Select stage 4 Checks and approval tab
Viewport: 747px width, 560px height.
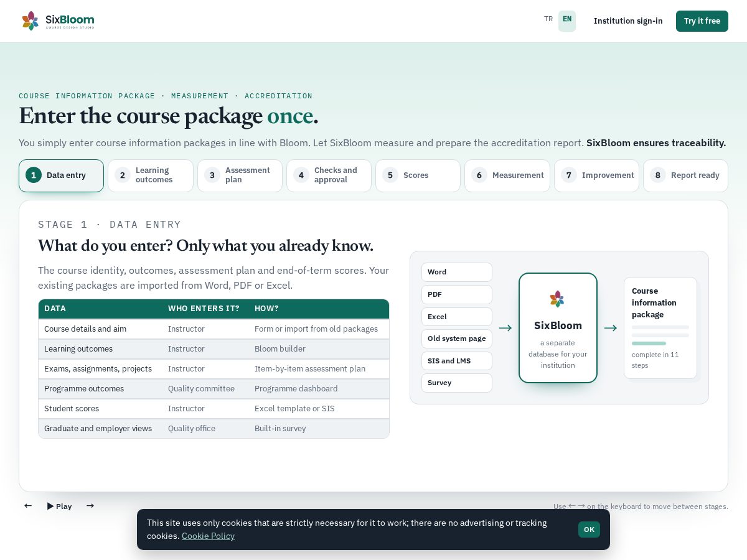coord(329,175)
